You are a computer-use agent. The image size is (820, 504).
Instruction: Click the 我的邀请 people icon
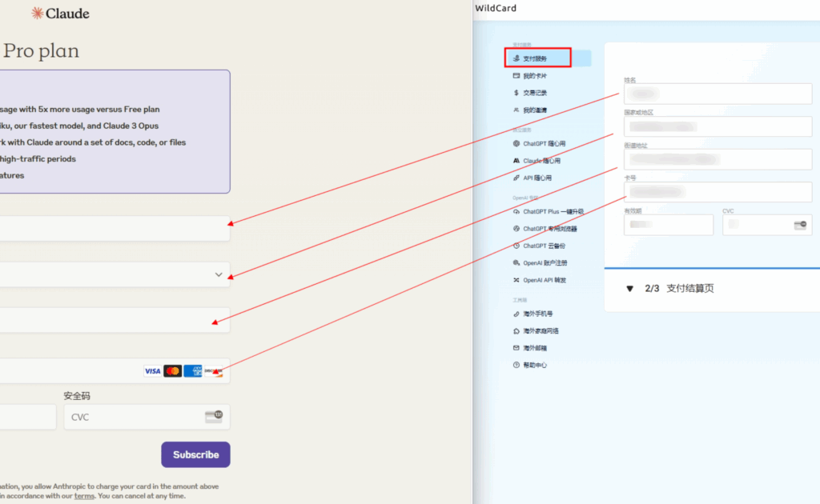tap(517, 110)
